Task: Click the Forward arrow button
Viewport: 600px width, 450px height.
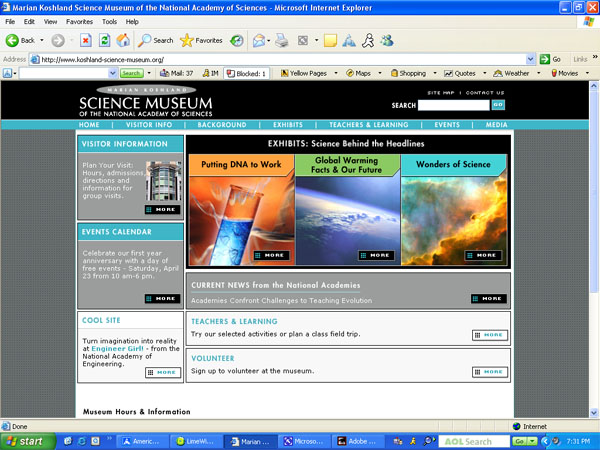Action: pos(58,40)
